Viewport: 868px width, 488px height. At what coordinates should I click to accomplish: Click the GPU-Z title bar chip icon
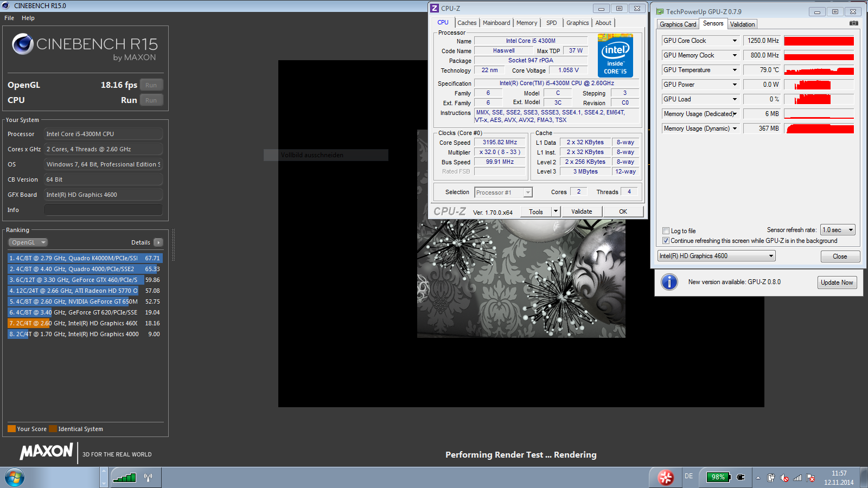click(660, 11)
